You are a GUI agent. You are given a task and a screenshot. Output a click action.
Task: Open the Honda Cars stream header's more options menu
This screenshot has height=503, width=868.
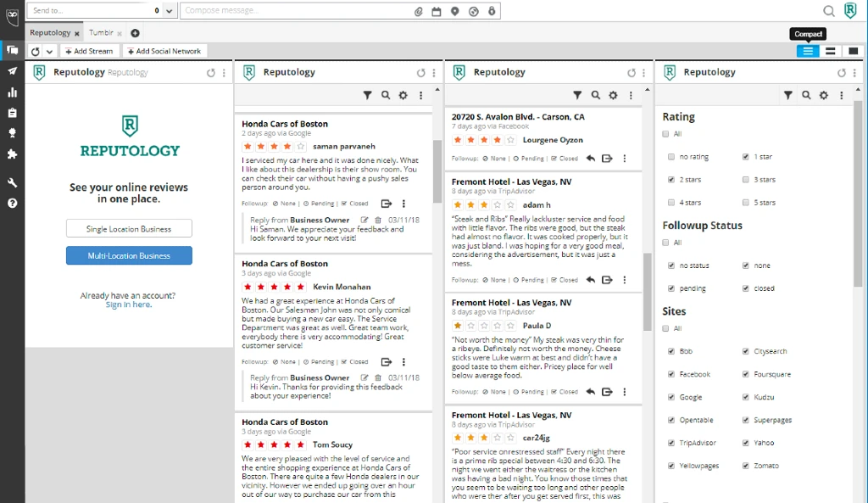pyautogui.click(x=434, y=73)
